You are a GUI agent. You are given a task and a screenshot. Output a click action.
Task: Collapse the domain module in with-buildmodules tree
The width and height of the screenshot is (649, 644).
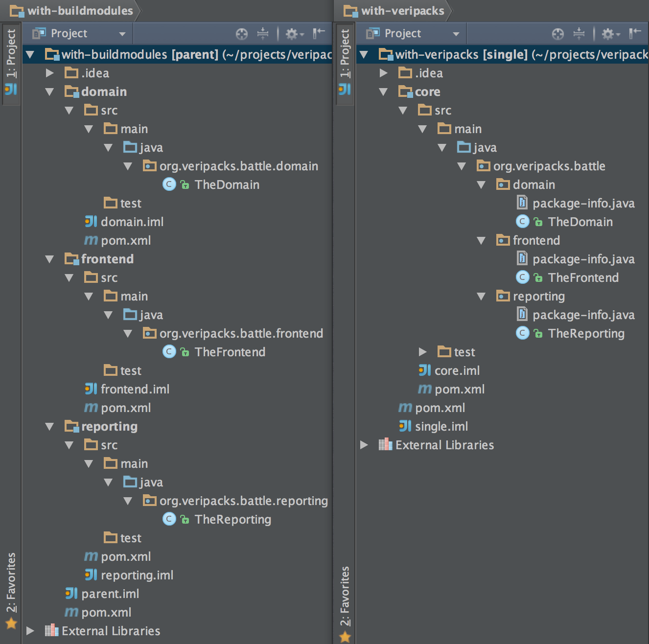49,92
